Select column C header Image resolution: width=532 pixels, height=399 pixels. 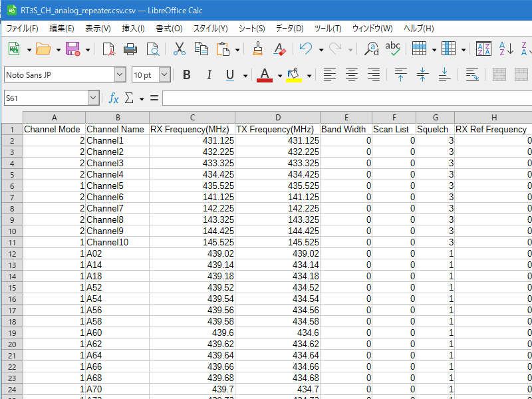[192, 117]
